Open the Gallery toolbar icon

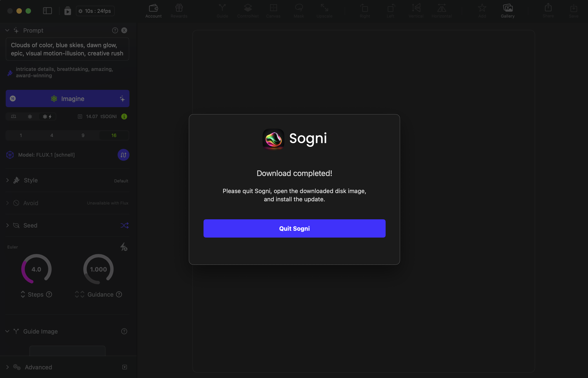click(x=508, y=8)
